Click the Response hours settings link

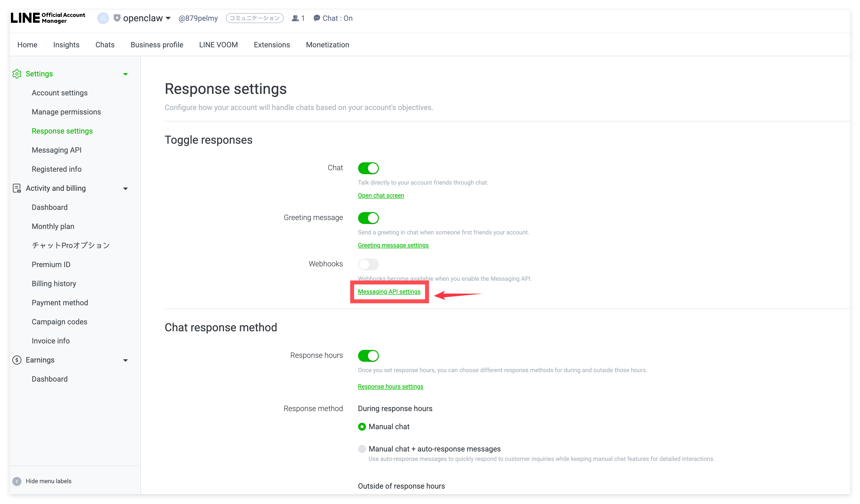tap(390, 386)
